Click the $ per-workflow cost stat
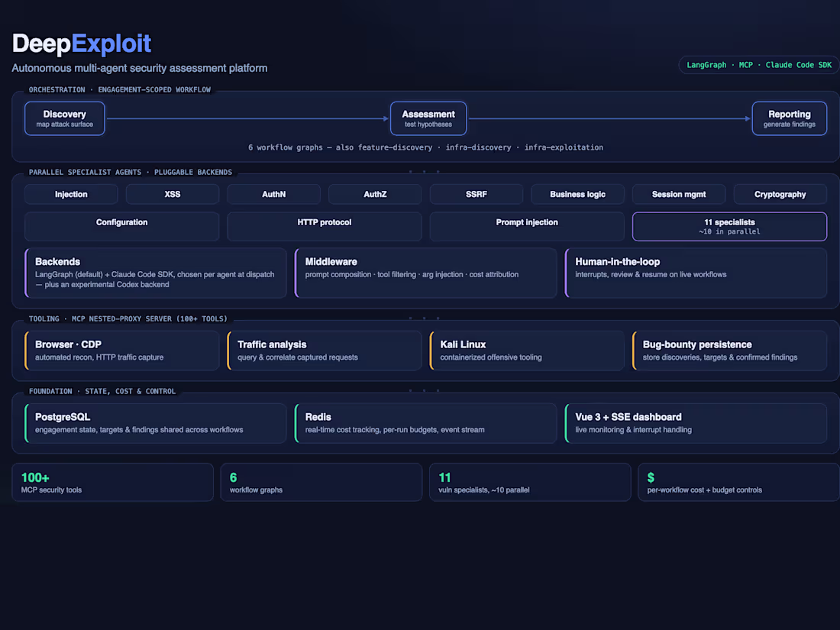This screenshot has height=630, width=840. 738,482
